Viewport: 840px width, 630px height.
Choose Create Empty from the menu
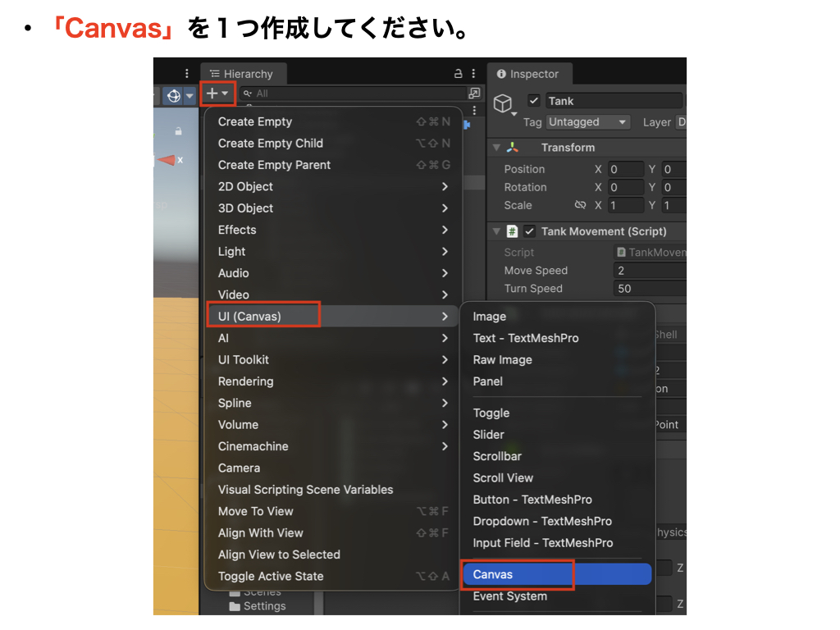[255, 121]
